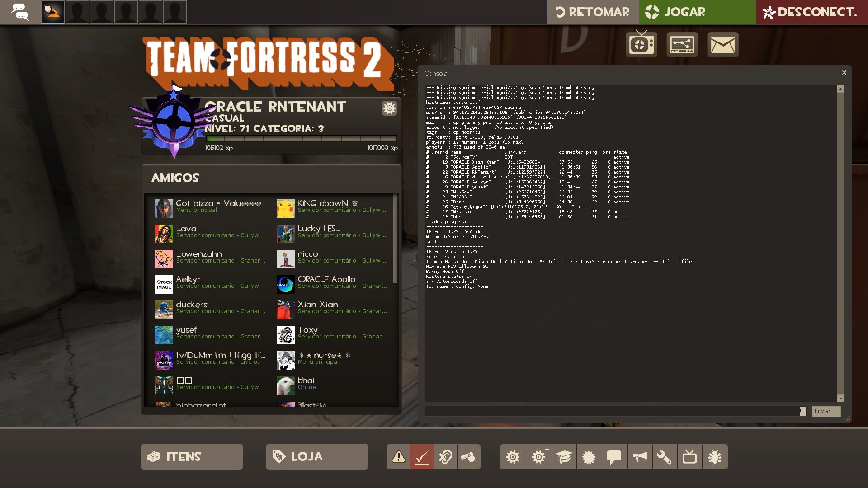Toggle the mute players ear icon
The image size is (868, 488).
pos(445,457)
